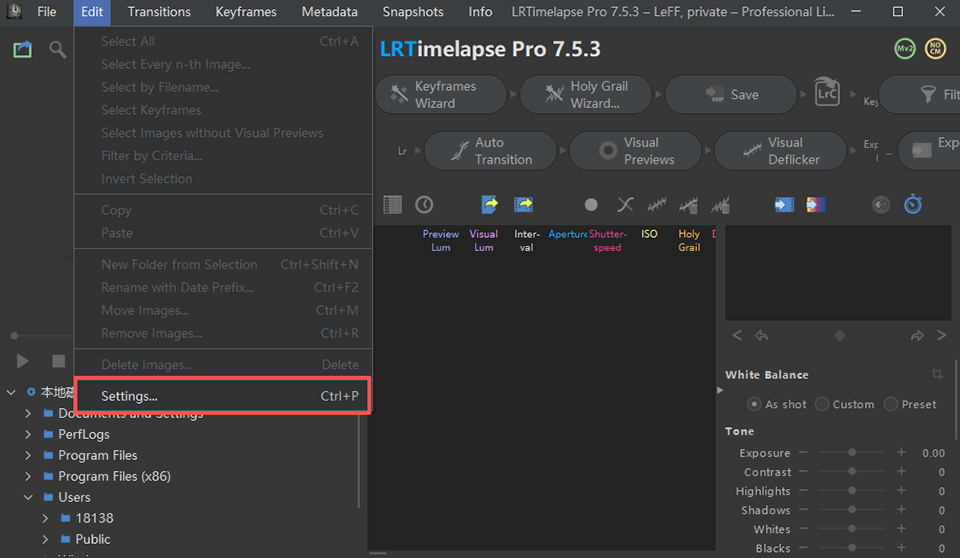The width and height of the screenshot is (960, 558).
Task: Open the Snapshots menu
Action: [x=413, y=12]
